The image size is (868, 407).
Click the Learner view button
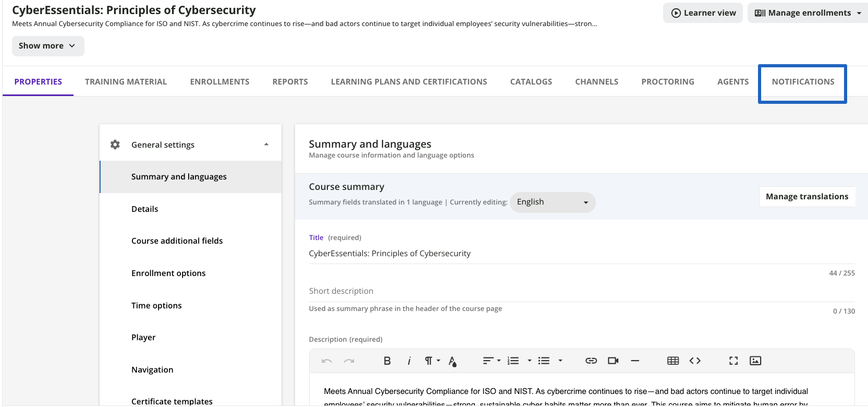pos(703,13)
